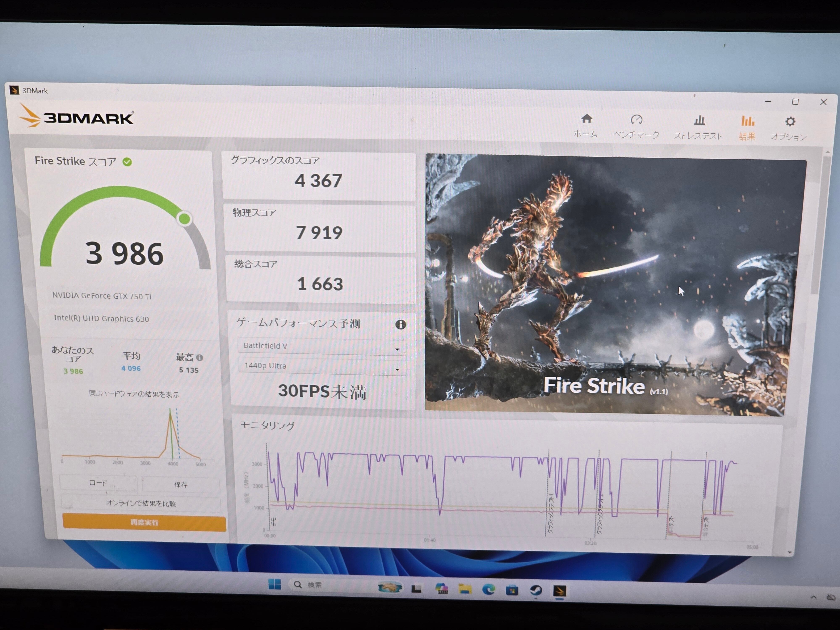Expand the system tray chevron
This screenshot has height=630, width=840.
click(x=813, y=597)
